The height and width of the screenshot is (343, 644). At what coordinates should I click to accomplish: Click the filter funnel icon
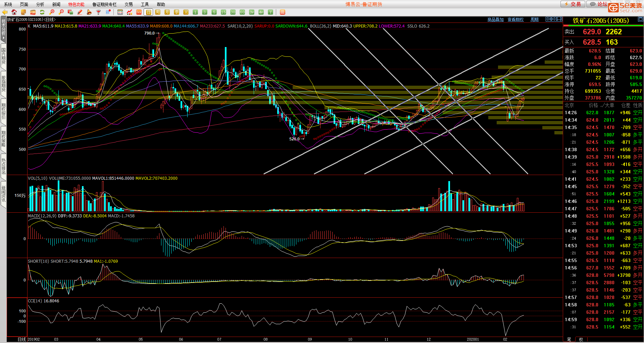[x=98, y=12]
